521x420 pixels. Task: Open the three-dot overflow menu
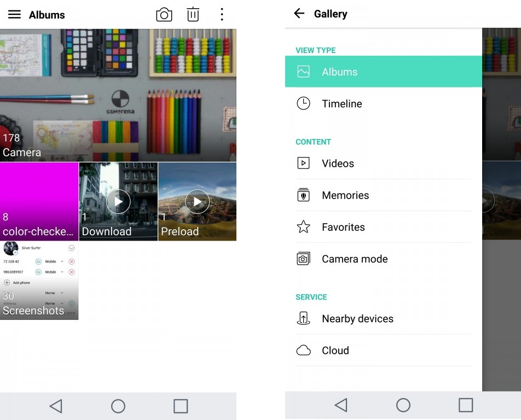point(222,15)
